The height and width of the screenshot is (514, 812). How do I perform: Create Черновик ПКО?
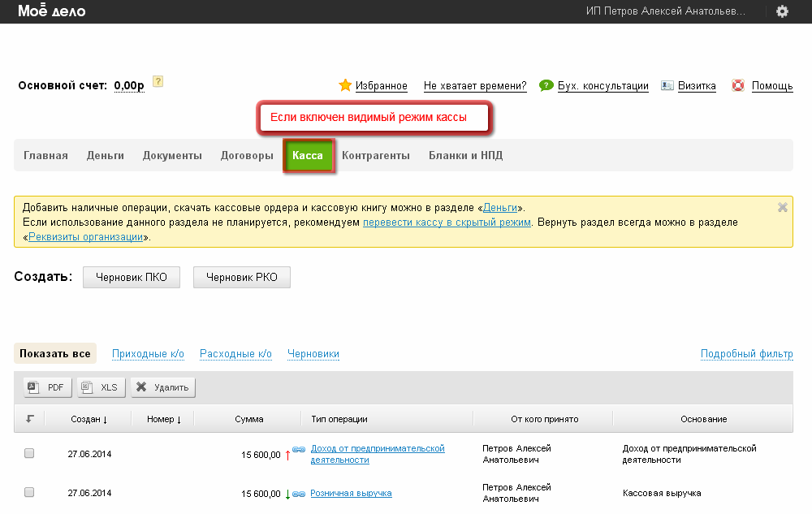click(132, 277)
